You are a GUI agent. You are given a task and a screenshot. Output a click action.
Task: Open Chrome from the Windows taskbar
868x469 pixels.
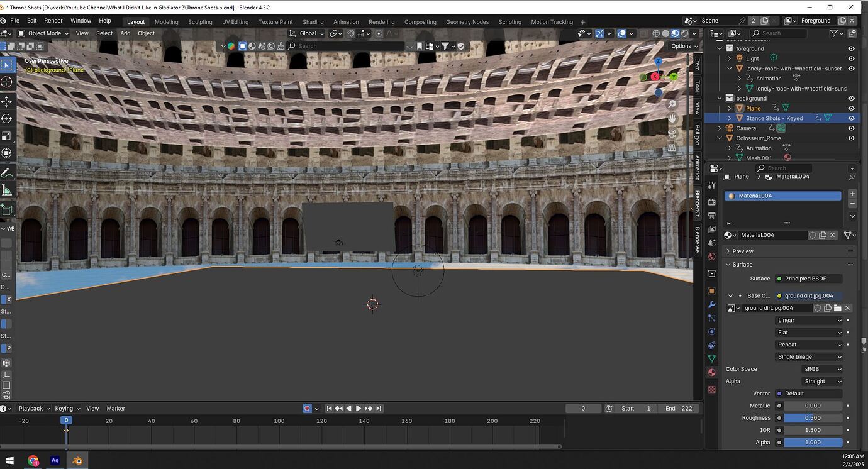pos(33,460)
